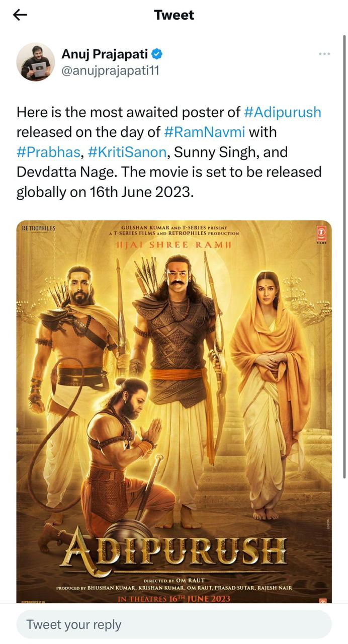348x644 pixels.
Task: Open the #Prabhas hashtag
Action: tap(48, 152)
